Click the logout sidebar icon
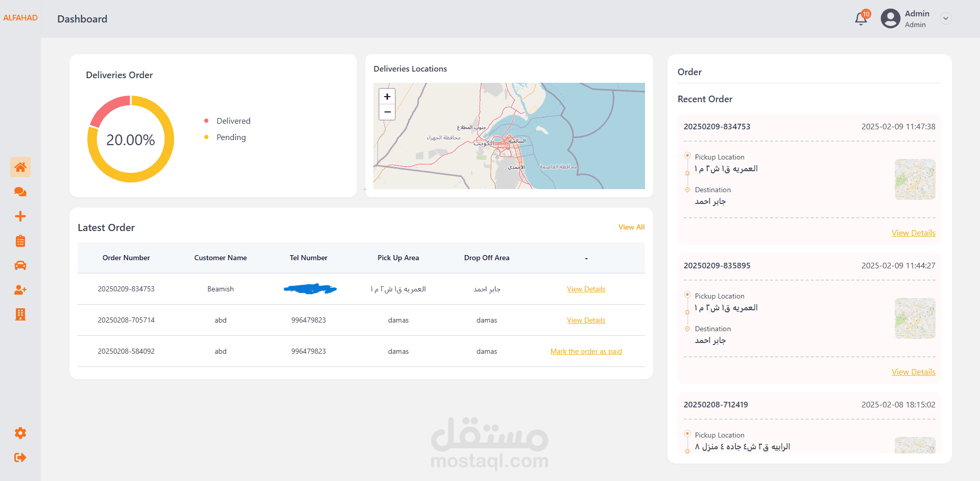Image resolution: width=980 pixels, height=481 pixels. [20, 457]
